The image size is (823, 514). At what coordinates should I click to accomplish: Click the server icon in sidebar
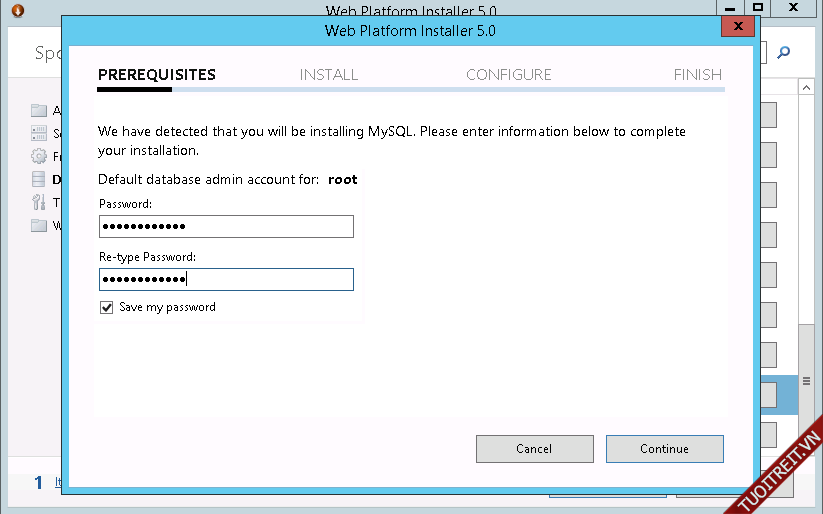[39, 133]
